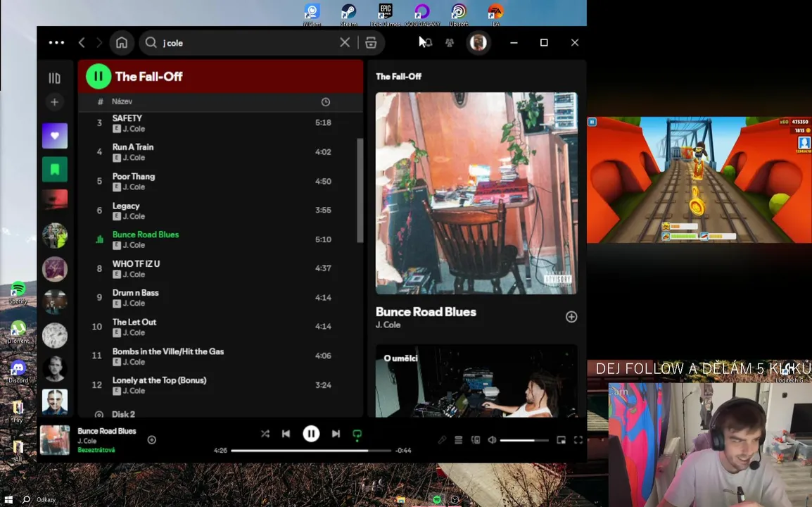This screenshot has height=507, width=812.
Task: Pause The Fall-Off with the green header button
Action: tap(99, 76)
